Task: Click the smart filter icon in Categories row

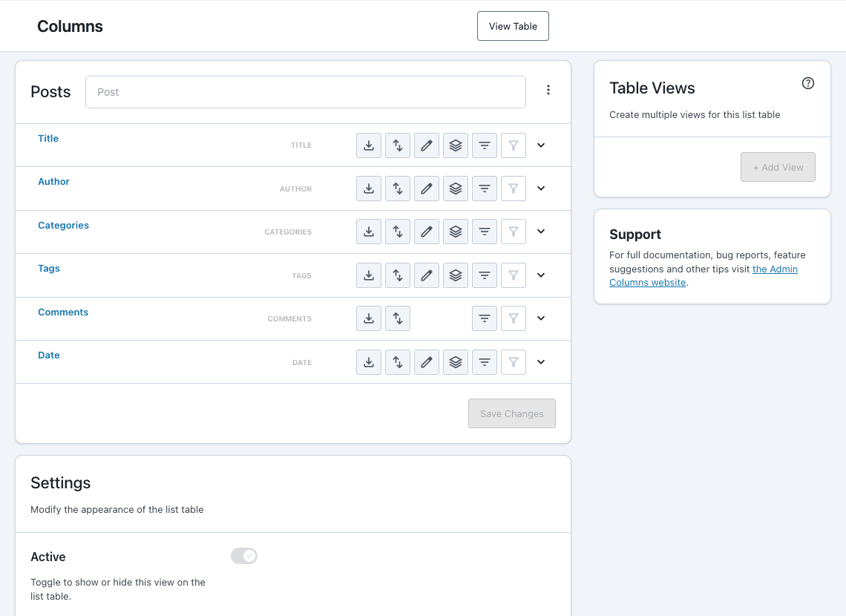Action: tap(485, 232)
